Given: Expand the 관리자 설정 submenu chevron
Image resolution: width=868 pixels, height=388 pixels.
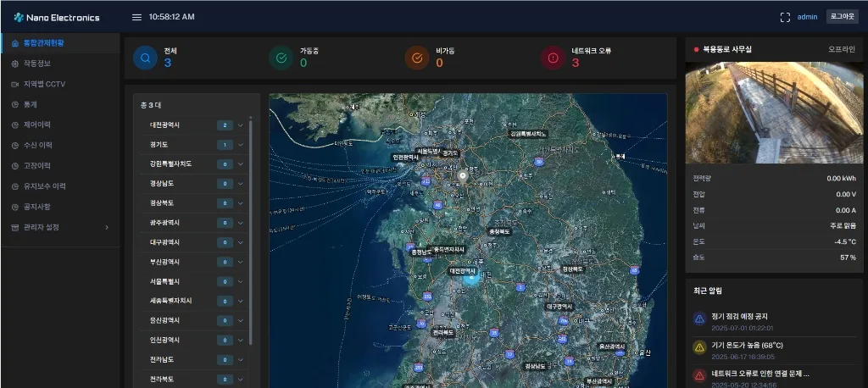Looking at the screenshot, I should coord(107,228).
